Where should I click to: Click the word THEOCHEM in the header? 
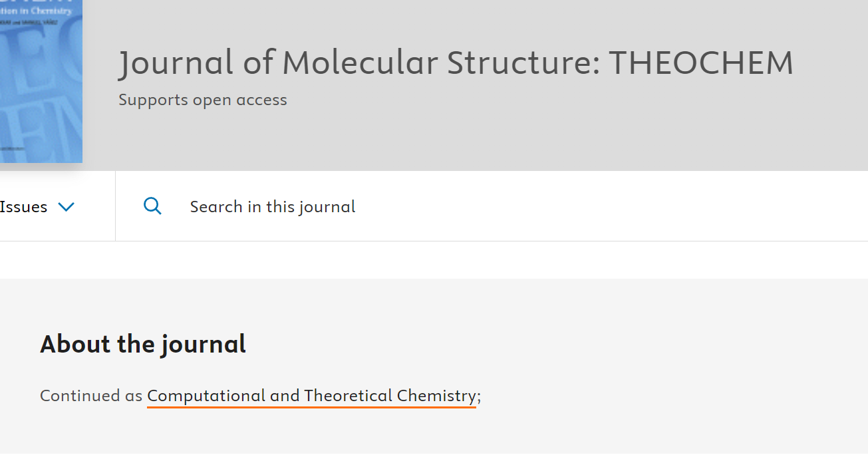point(701,63)
